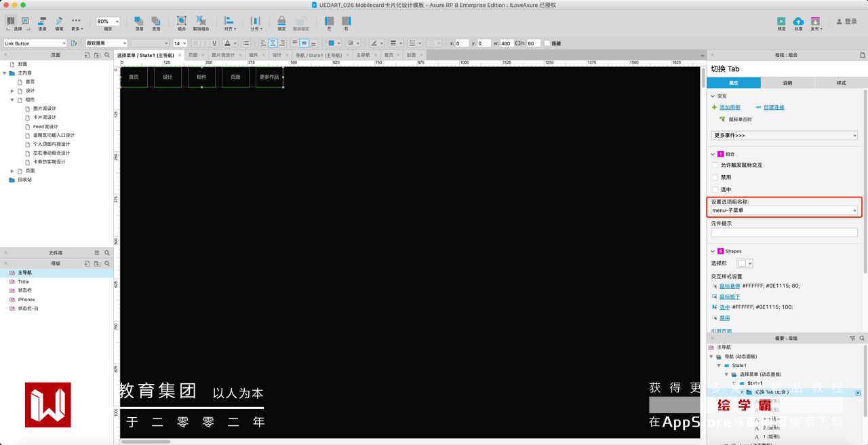The width and height of the screenshot is (868, 445).
Task: Open the 80% zoom dropdown
Action: click(108, 21)
